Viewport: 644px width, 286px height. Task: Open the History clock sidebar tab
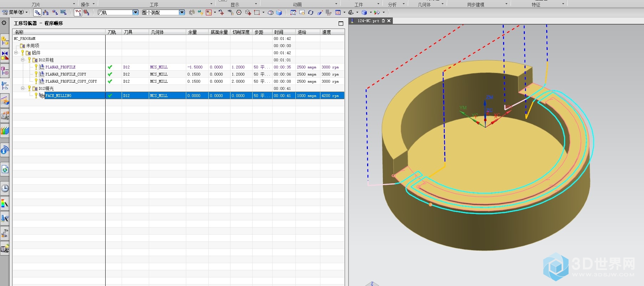(5, 188)
